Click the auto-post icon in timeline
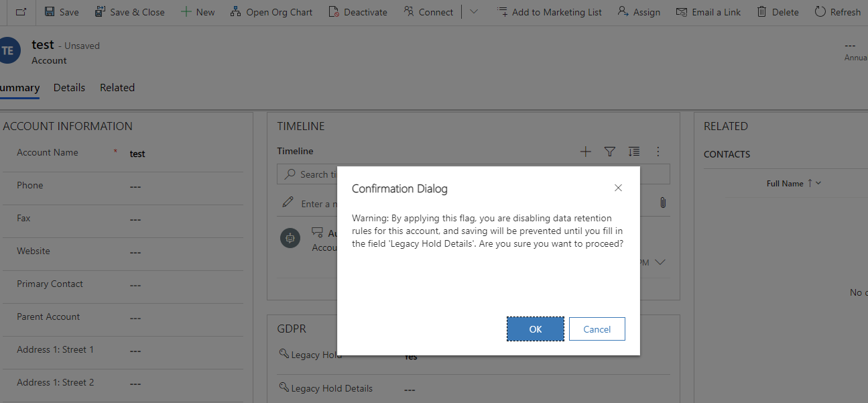868x403 pixels. point(290,237)
